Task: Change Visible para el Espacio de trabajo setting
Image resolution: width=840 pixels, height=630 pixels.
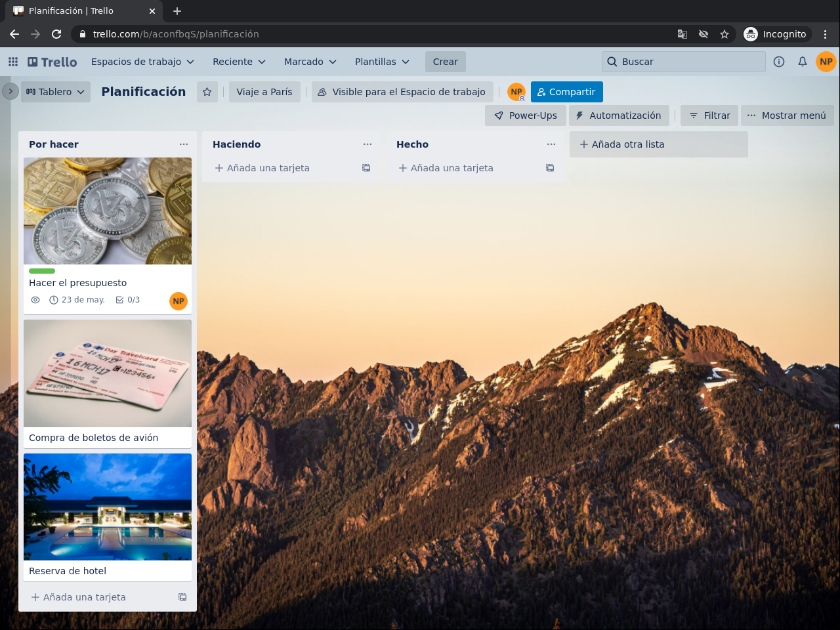Action: tap(402, 92)
